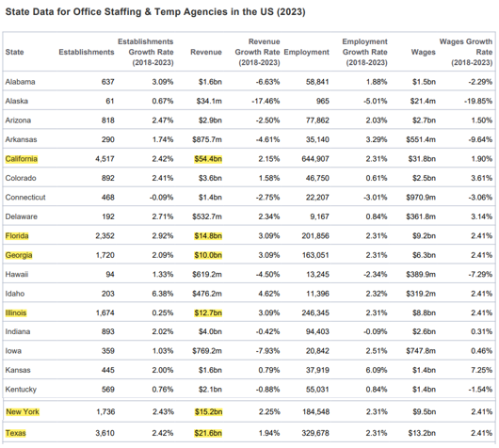This screenshot has height=448, width=499.
Task: Select Texas's $21.6bn revenue value
Action: click(208, 433)
